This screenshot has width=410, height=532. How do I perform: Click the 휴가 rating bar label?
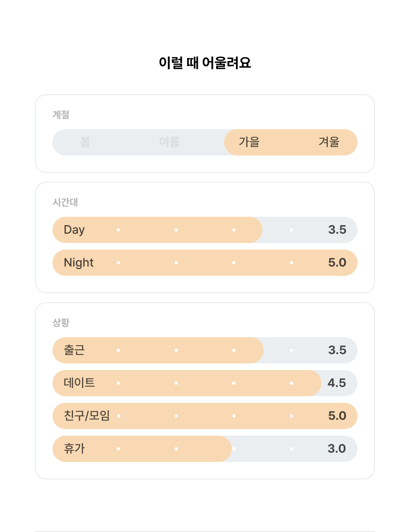pos(74,449)
